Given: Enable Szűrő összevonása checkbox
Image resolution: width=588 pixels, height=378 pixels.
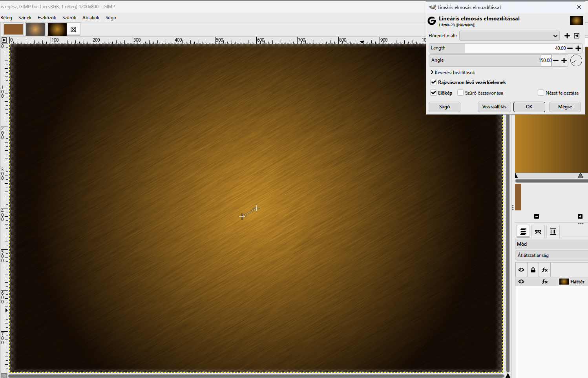Looking at the screenshot, I should (460, 93).
